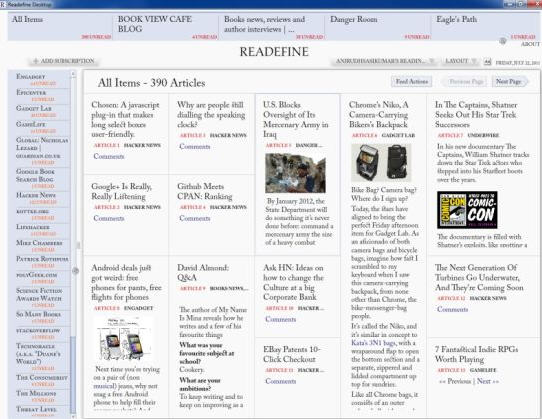Click Comments under Turbines article
The image size is (542, 419).
452,309
